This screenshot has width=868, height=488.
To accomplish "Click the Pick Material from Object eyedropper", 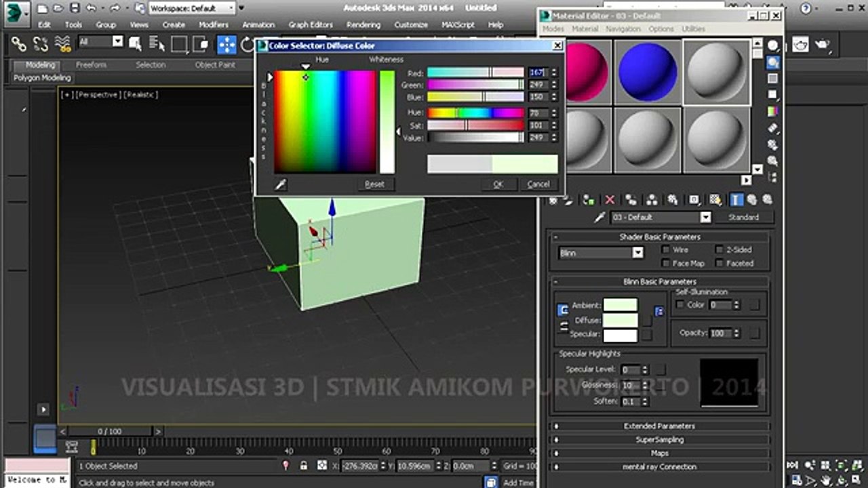I will 599,218.
